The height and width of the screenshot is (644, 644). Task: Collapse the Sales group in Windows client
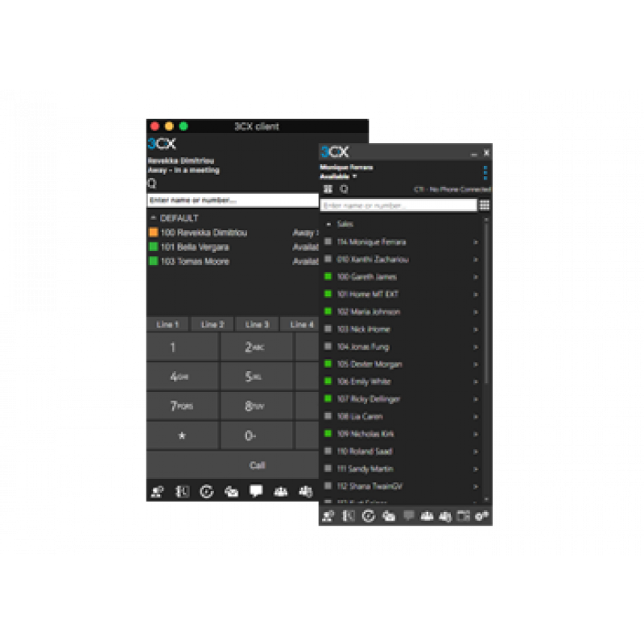[328, 225]
